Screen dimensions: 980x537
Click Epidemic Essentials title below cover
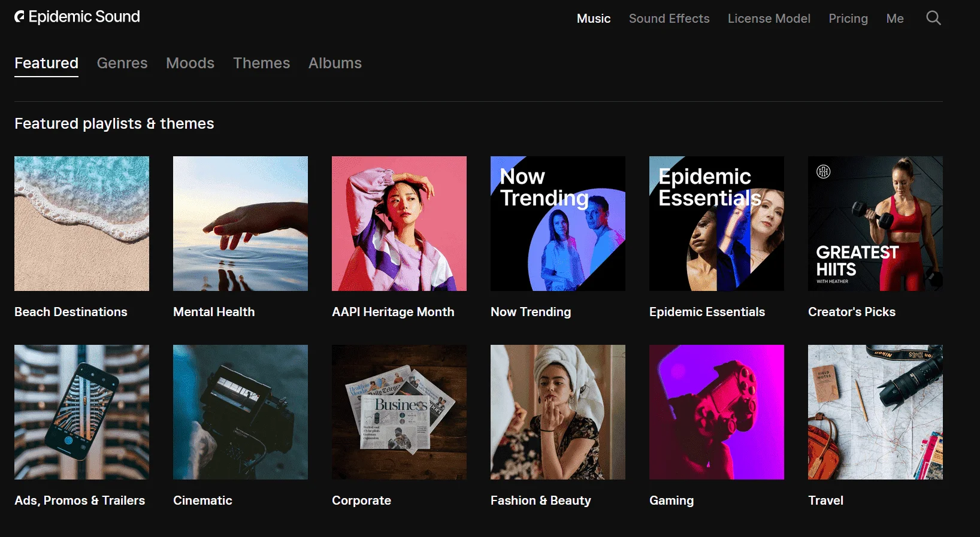coord(707,312)
